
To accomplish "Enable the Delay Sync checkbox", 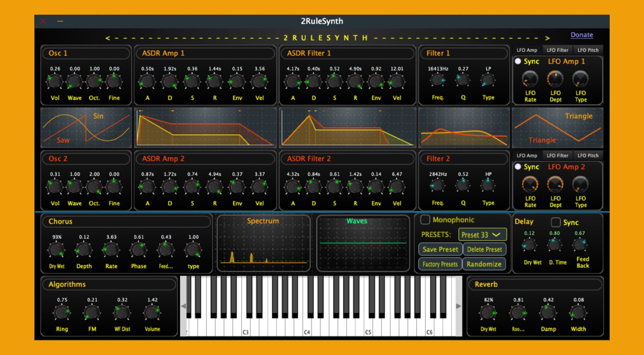I will pyautogui.click(x=556, y=222).
